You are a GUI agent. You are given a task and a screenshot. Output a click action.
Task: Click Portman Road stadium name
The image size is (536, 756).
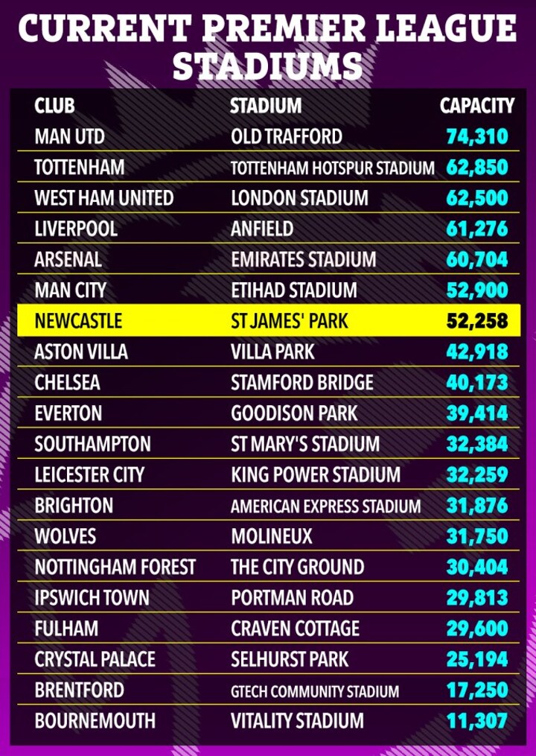292,598
